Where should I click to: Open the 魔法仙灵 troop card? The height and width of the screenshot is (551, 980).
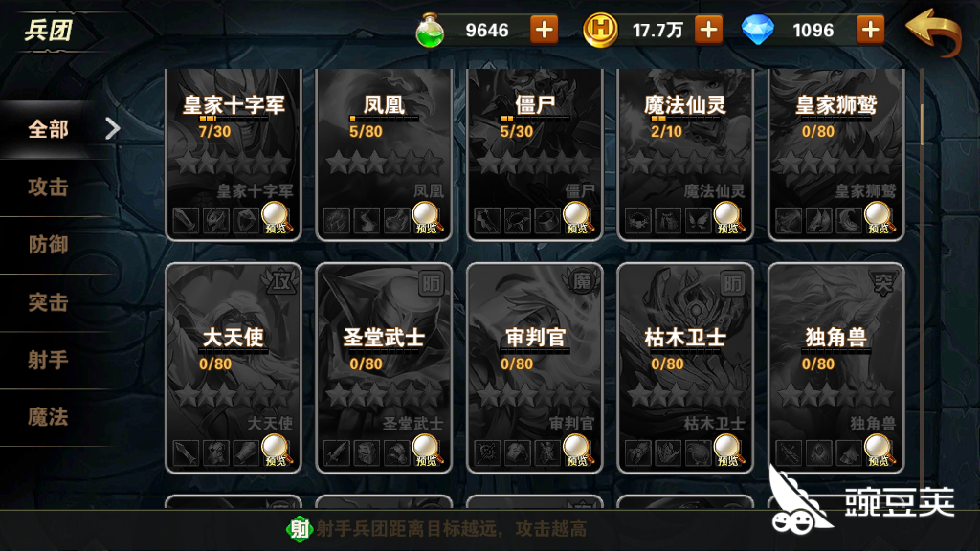pos(685,154)
